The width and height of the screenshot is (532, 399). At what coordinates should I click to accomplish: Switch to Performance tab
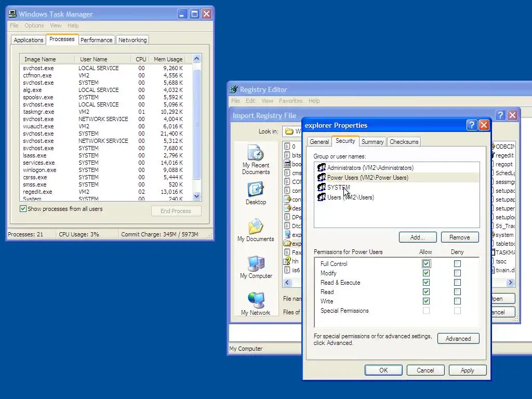[x=96, y=40]
